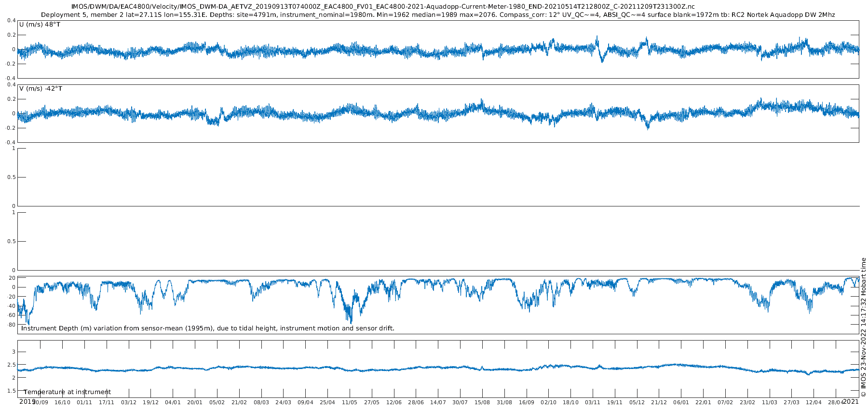Screen dimensions: 868x410
Task: Select the '15/08' date tick label
Action: (x=482, y=402)
